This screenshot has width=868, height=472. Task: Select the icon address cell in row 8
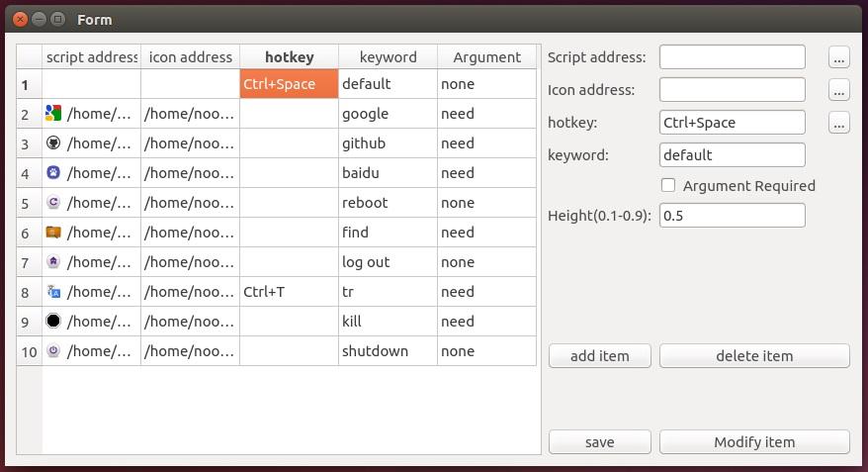(x=191, y=291)
